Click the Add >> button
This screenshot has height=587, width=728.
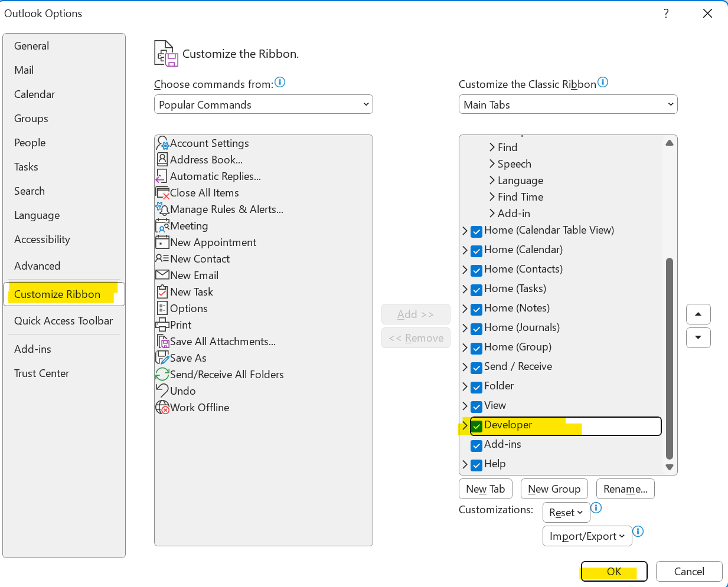tap(416, 314)
